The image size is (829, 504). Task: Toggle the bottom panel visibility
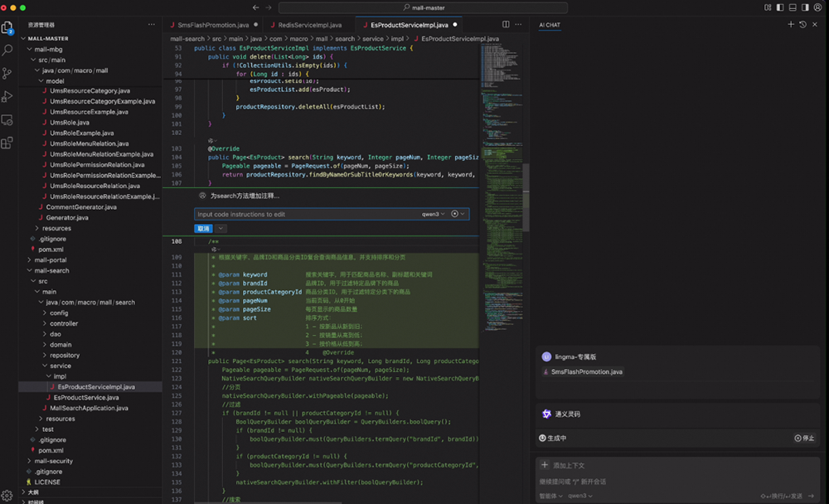click(793, 7)
